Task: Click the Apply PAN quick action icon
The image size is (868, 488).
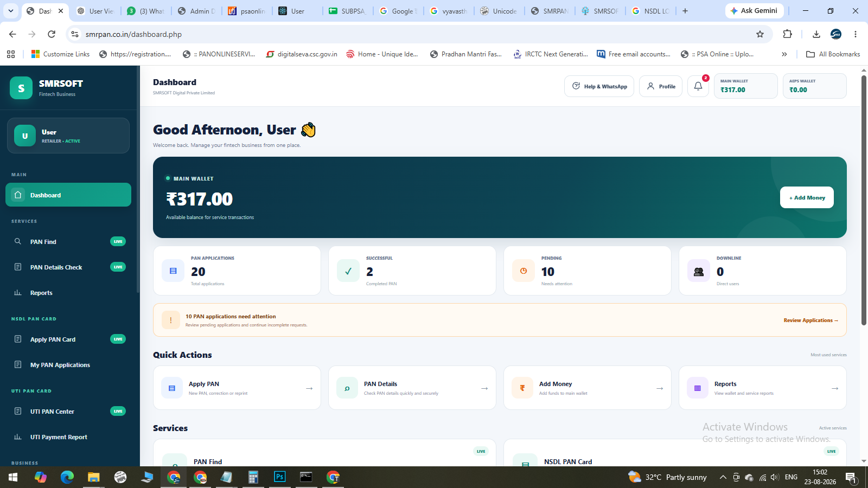Action: click(172, 388)
